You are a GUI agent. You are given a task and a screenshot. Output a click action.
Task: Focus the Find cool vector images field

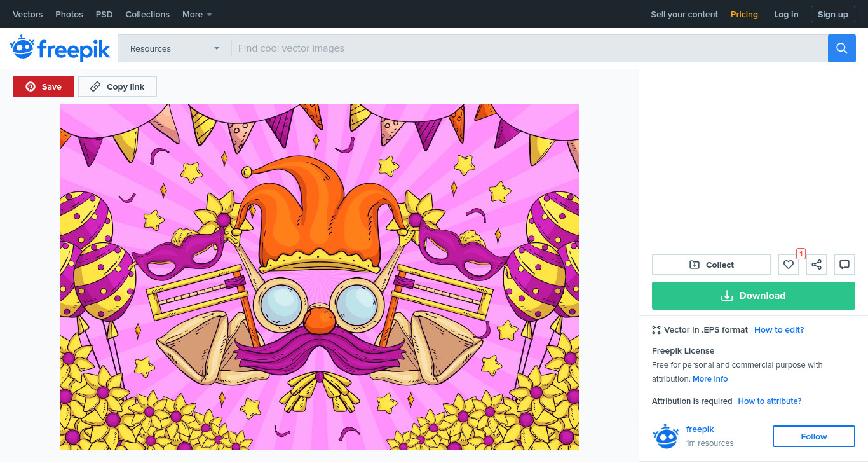(x=529, y=48)
